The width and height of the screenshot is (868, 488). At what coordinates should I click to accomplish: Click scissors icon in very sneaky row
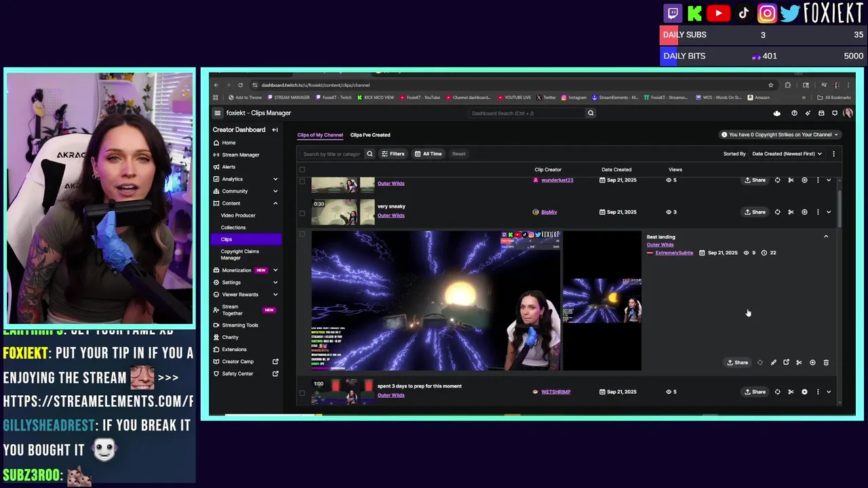tap(791, 212)
